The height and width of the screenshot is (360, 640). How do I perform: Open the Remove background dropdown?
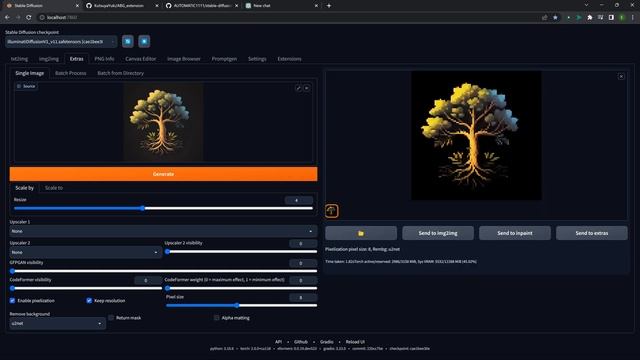(58, 323)
